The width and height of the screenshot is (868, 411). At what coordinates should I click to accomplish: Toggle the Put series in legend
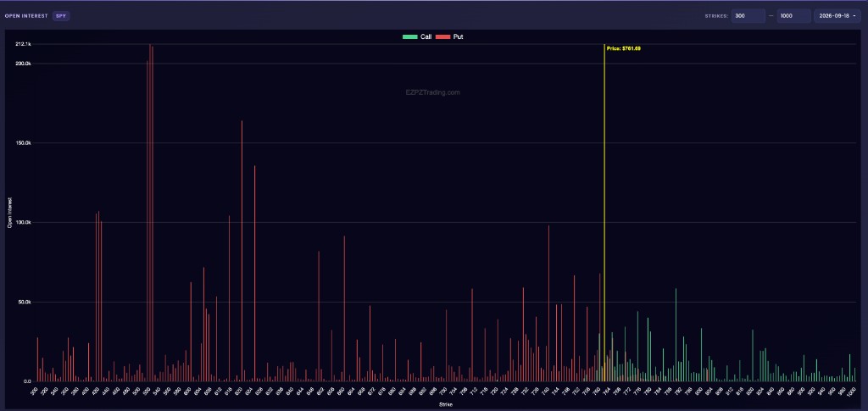click(449, 36)
